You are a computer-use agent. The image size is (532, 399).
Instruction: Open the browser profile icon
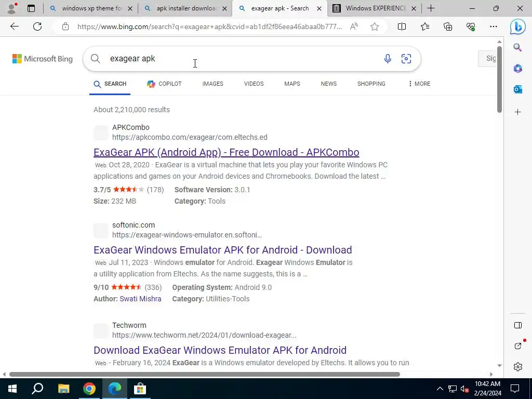pos(12,8)
